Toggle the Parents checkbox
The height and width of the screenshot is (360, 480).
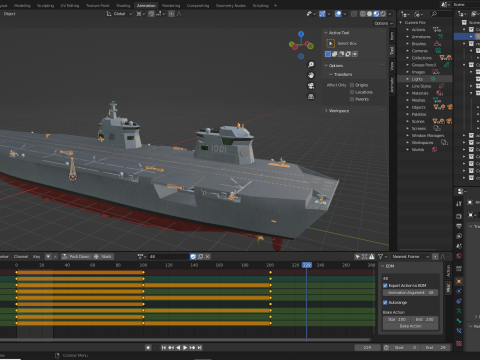click(x=352, y=99)
